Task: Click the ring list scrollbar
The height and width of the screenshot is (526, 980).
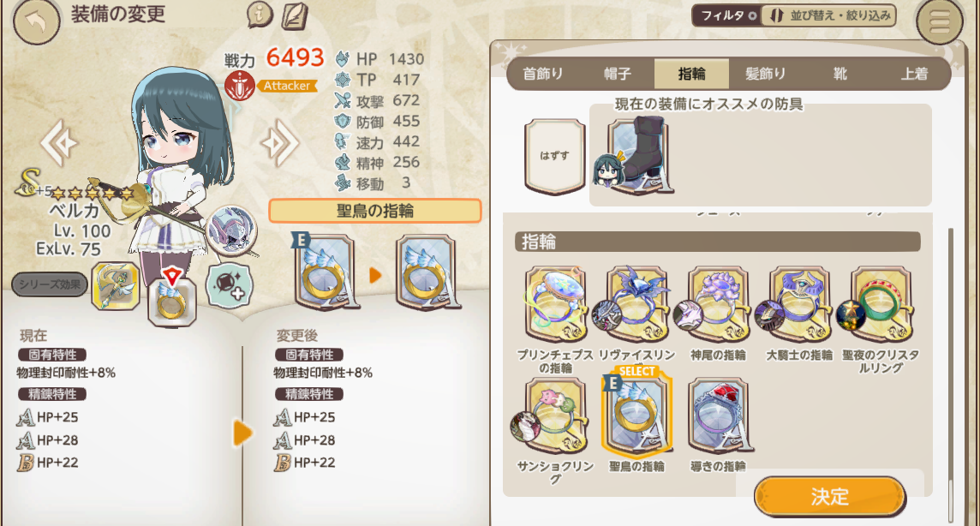Action: (x=951, y=375)
